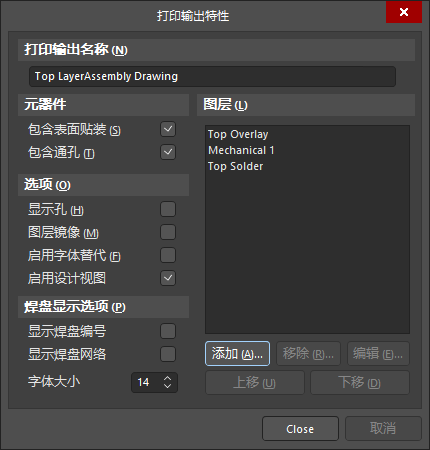Tick 启用字体替代 checkbox
Screen dimensions: 430x450
pyautogui.click(x=168, y=255)
